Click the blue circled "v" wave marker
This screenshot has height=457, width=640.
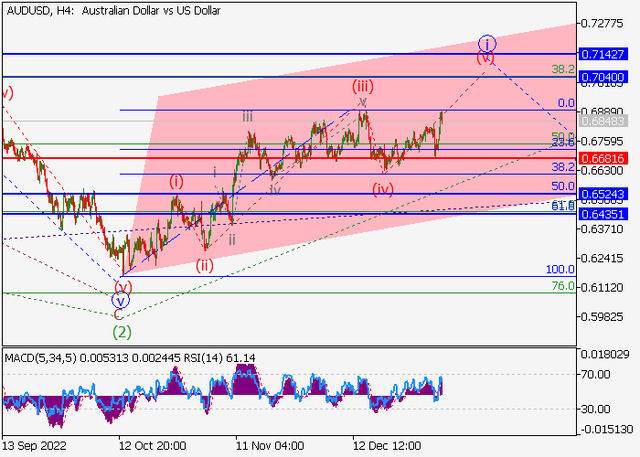pos(121,300)
